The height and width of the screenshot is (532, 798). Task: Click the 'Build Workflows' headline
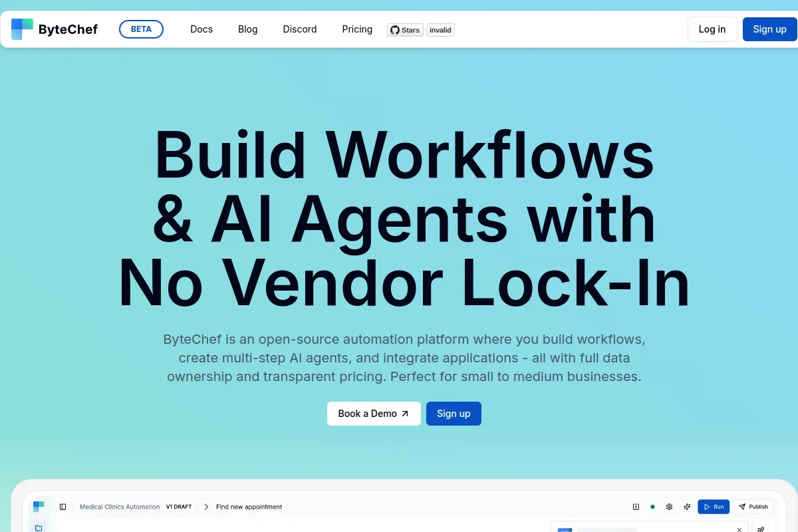(404, 154)
